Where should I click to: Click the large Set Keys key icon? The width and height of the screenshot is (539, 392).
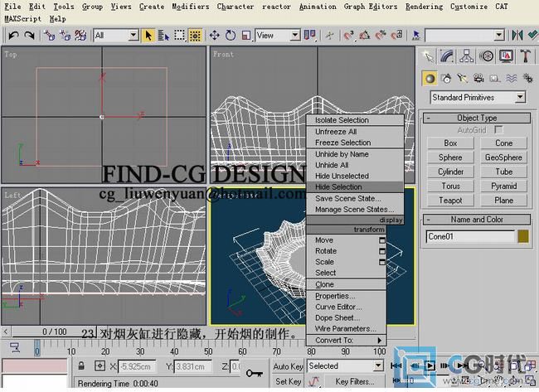pyautogui.click(x=255, y=373)
